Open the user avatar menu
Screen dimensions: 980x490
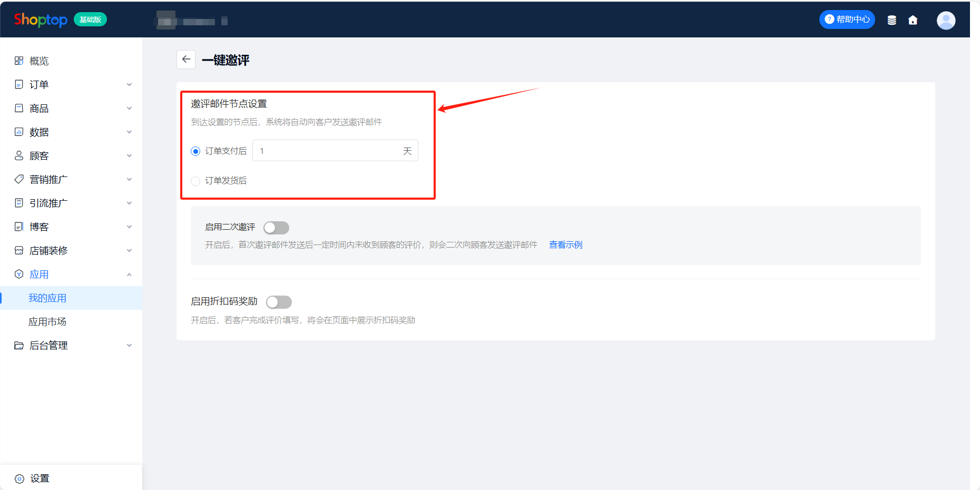click(x=946, y=20)
